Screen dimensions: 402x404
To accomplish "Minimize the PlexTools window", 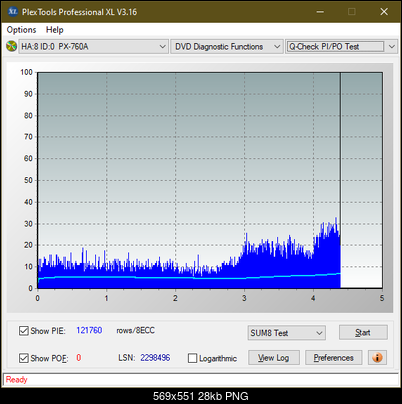I will click(320, 12).
